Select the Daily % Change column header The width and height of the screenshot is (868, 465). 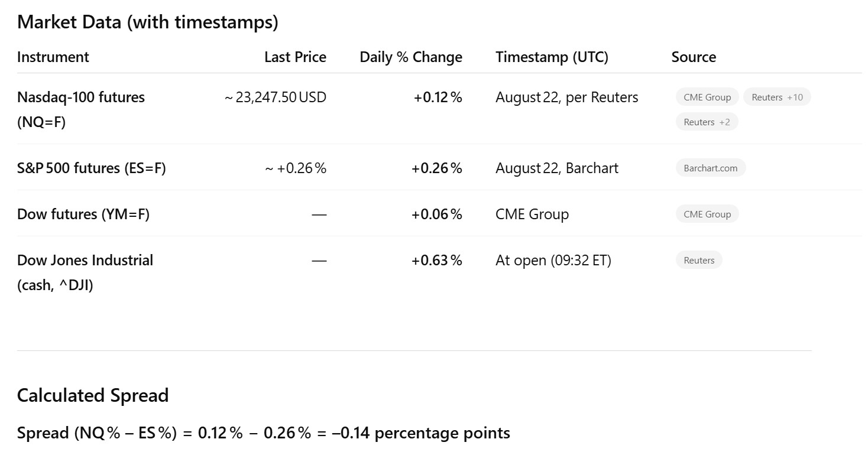(411, 57)
